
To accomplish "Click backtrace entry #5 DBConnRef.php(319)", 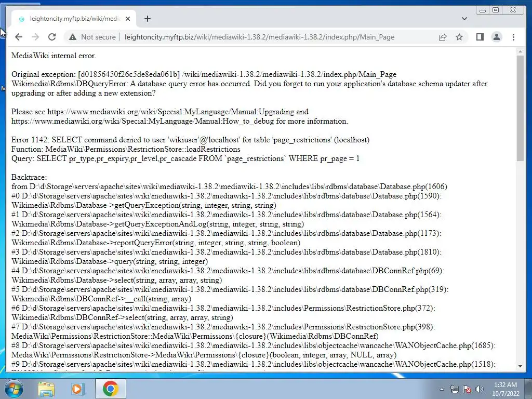I will click(x=230, y=289).
